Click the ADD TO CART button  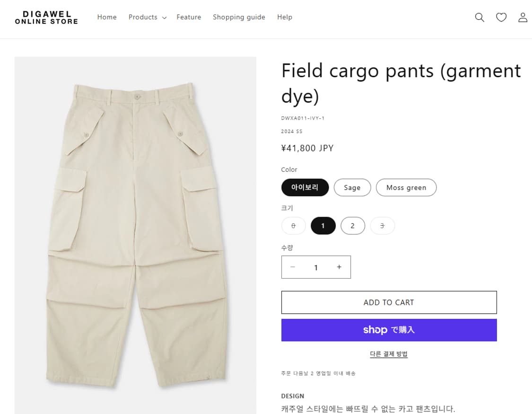(389, 302)
